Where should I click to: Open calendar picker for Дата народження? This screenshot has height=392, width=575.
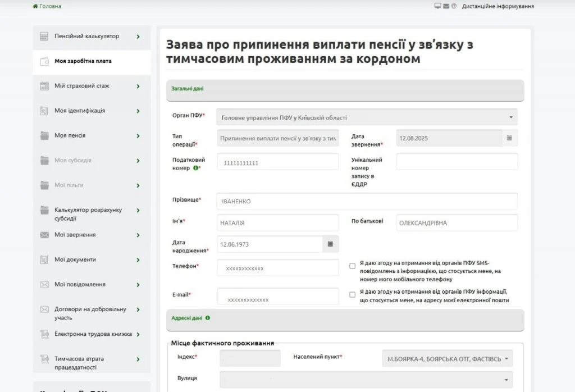click(330, 244)
